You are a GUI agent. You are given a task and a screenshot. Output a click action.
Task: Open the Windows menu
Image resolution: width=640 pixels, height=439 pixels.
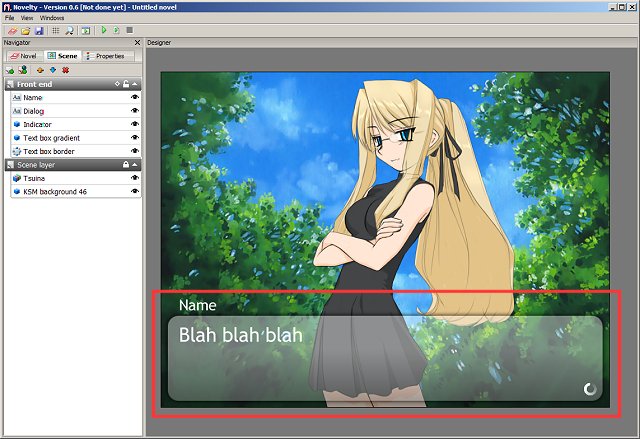pos(52,18)
